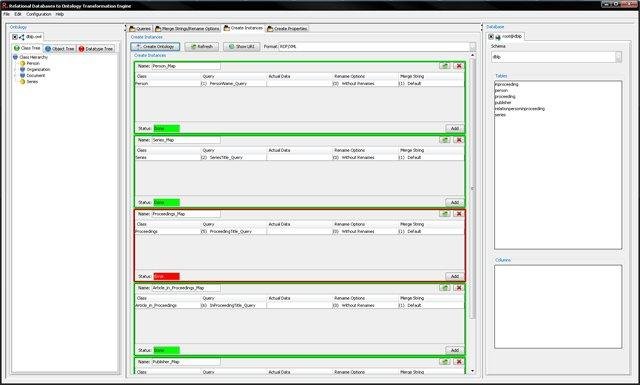
Task: Click the SeriesTitle_Query cell
Action: pyautogui.click(x=233, y=157)
